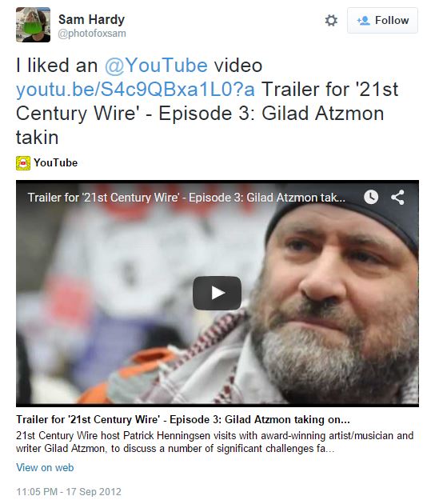Click the video title overlay text
This screenshot has height=504, width=435.
pos(186,198)
